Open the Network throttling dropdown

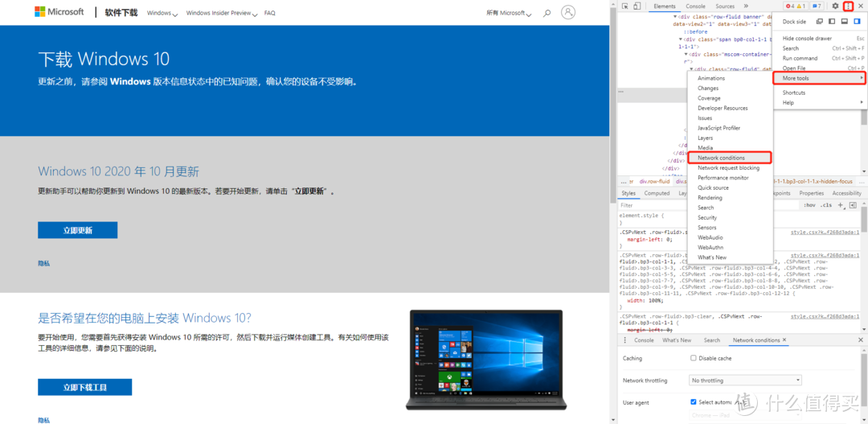tap(745, 381)
